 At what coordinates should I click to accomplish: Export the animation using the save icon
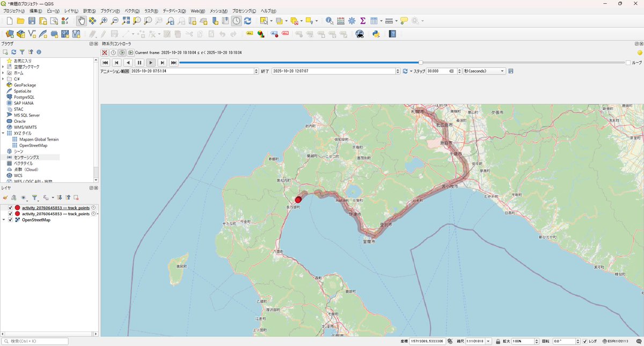(x=510, y=71)
